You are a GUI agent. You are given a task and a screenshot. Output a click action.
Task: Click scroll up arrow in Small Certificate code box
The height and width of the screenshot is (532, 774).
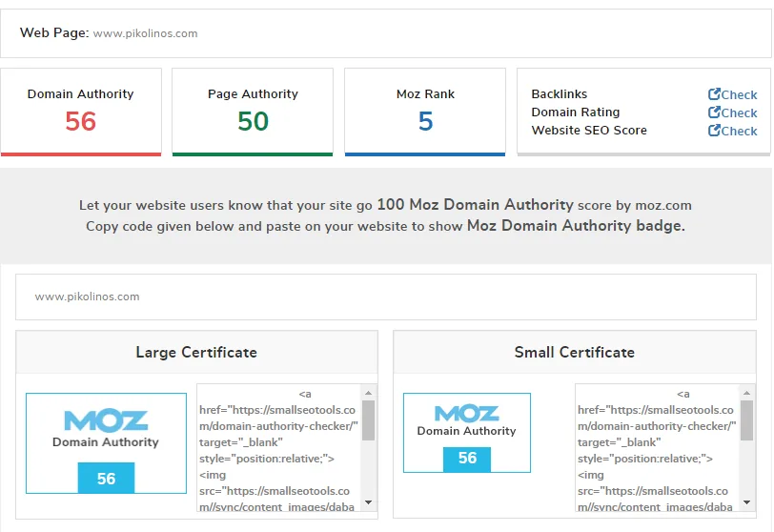coord(747,393)
